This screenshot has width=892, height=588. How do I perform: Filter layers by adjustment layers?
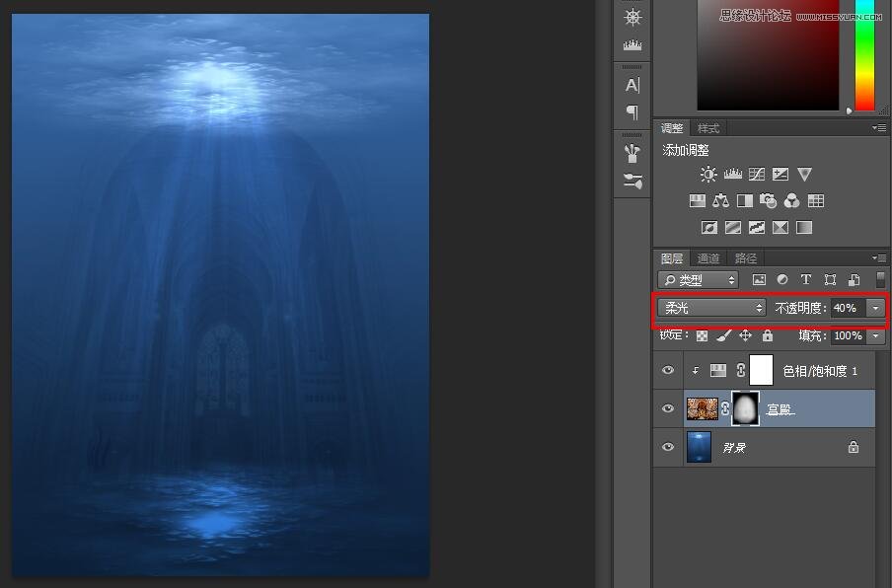[x=782, y=280]
